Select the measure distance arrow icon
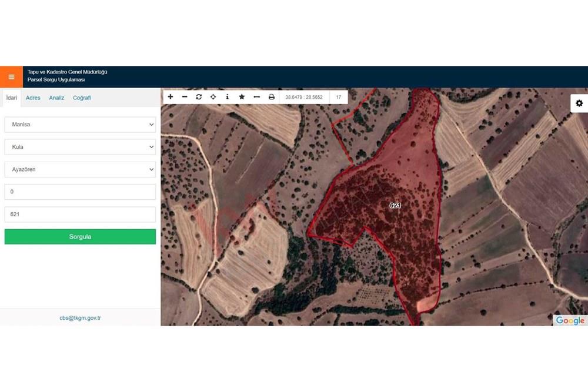The image size is (588, 392). tap(256, 97)
